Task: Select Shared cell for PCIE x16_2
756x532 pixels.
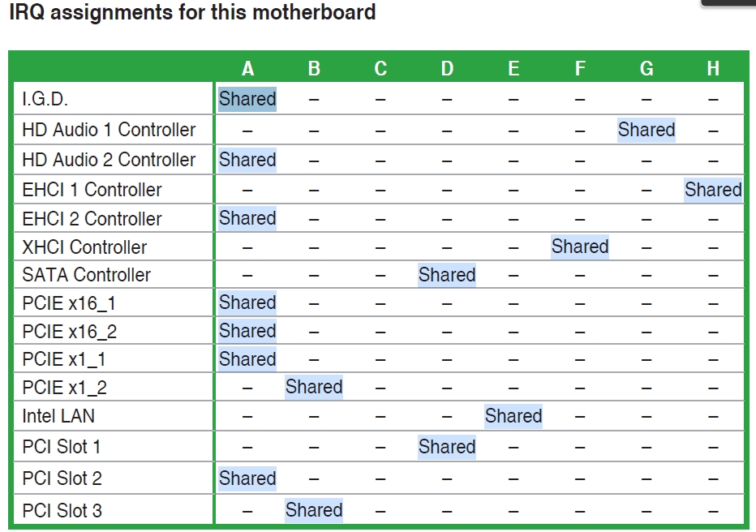Action: [247, 331]
